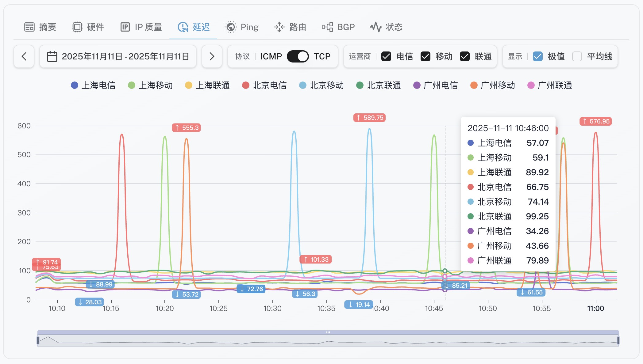Image resolution: width=643 pixels, height=364 pixels.
Task: Click the calendar icon in date picker
Action: [52, 56]
